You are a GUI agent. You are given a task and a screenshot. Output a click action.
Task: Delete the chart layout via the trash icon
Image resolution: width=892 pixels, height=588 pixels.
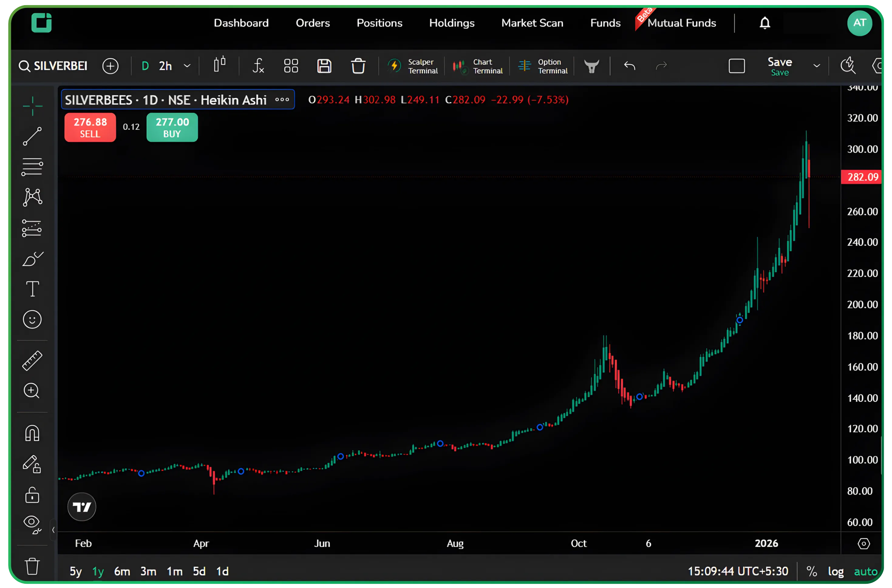coord(358,66)
